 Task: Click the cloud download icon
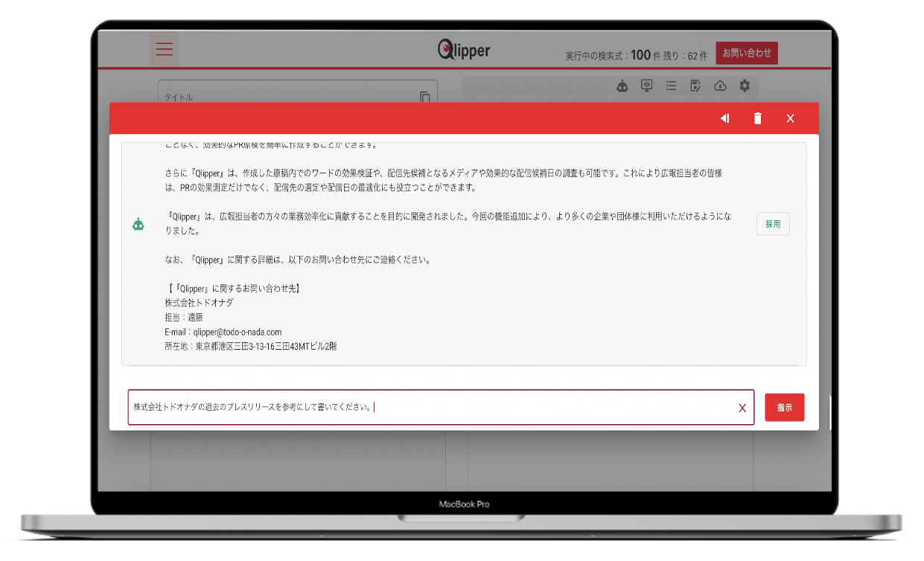pyautogui.click(x=720, y=86)
